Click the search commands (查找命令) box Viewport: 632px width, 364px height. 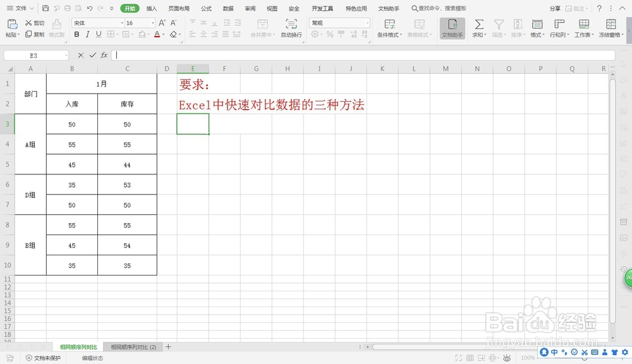tap(439, 8)
